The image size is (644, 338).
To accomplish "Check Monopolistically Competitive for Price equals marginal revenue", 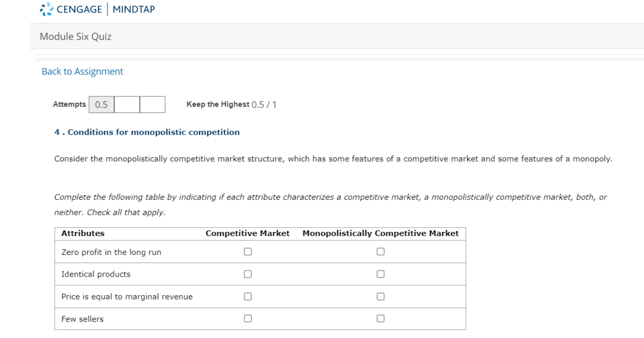I will click(379, 296).
